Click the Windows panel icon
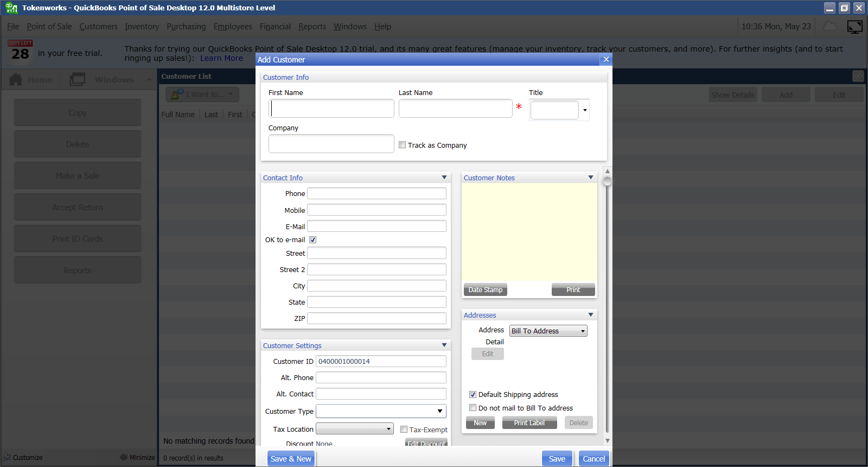The height and width of the screenshot is (467, 868). tap(78, 79)
